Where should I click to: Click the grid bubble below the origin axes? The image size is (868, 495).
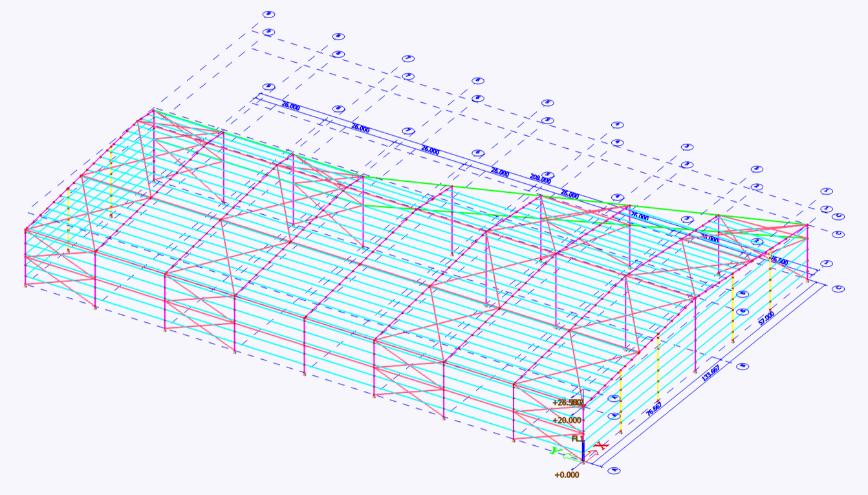coord(613,471)
